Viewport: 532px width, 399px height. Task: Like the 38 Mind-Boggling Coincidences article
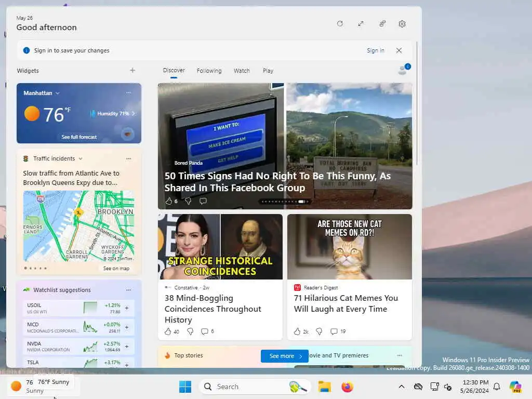(168, 331)
